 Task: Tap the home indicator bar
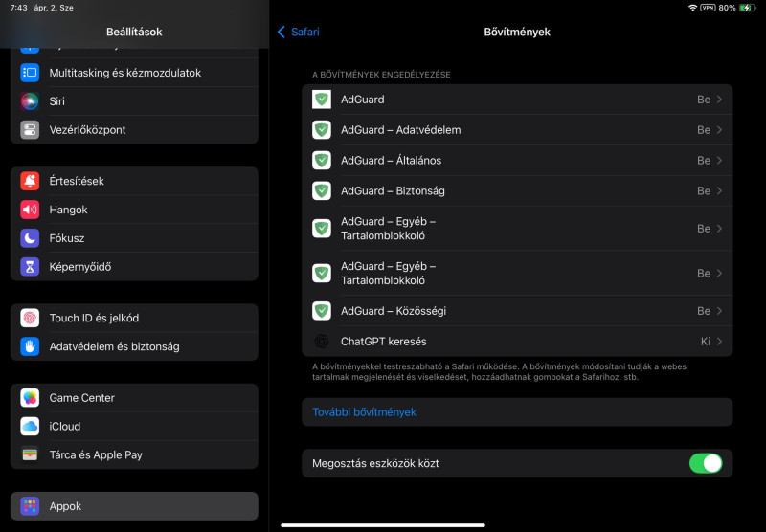tap(383, 525)
